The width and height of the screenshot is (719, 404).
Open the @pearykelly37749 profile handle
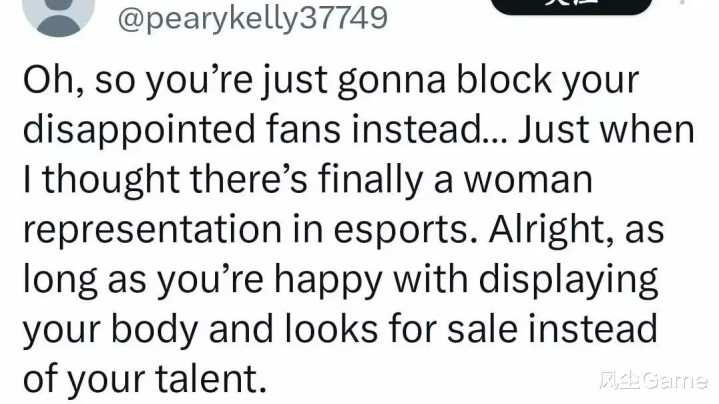coord(253,19)
